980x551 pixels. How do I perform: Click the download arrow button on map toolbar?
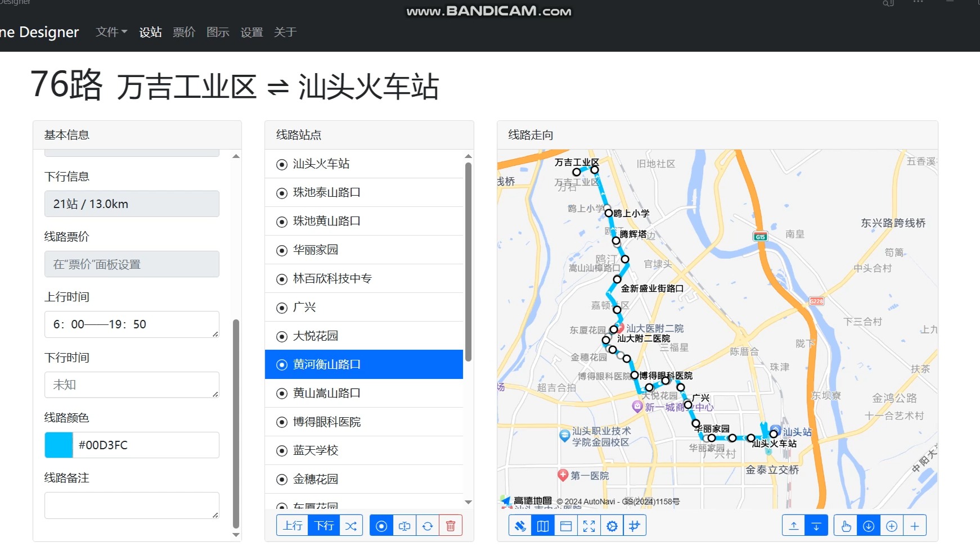pyautogui.click(x=816, y=525)
